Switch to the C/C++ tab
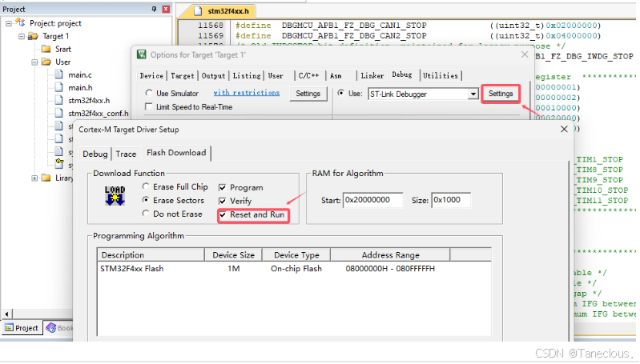The width and height of the screenshot is (640, 364). pos(310,76)
